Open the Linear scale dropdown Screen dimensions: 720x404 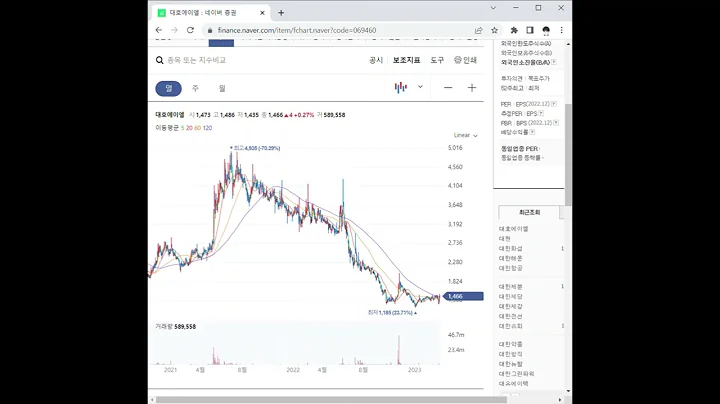pos(466,135)
